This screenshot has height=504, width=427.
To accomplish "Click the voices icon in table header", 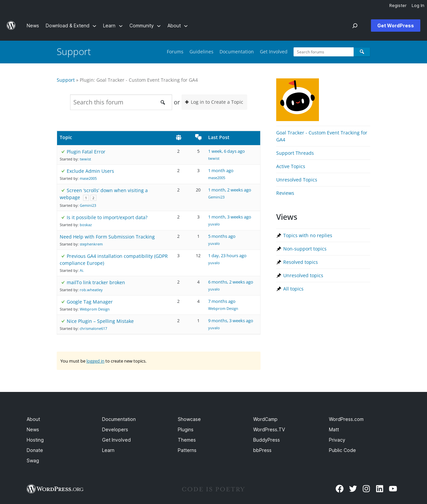I will point(178,137).
